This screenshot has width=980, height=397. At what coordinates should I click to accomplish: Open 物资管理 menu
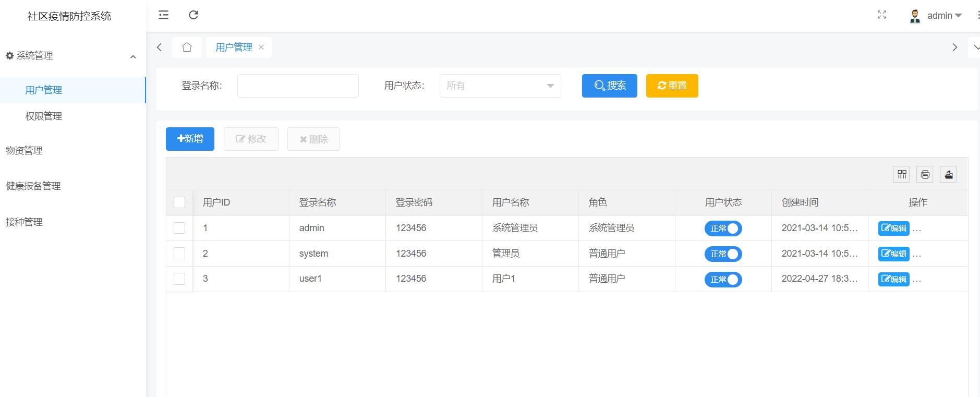pyautogui.click(x=24, y=151)
